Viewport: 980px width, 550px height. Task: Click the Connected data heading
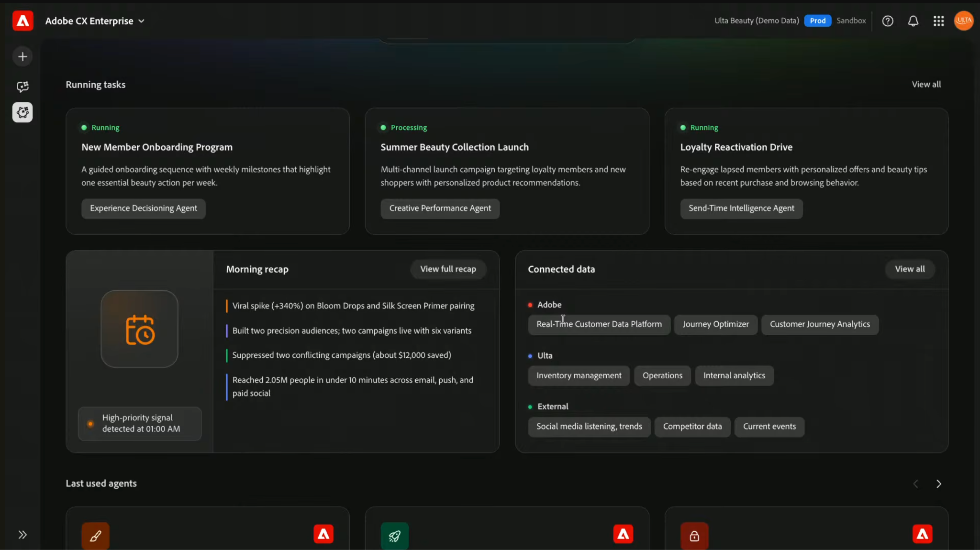click(561, 269)
